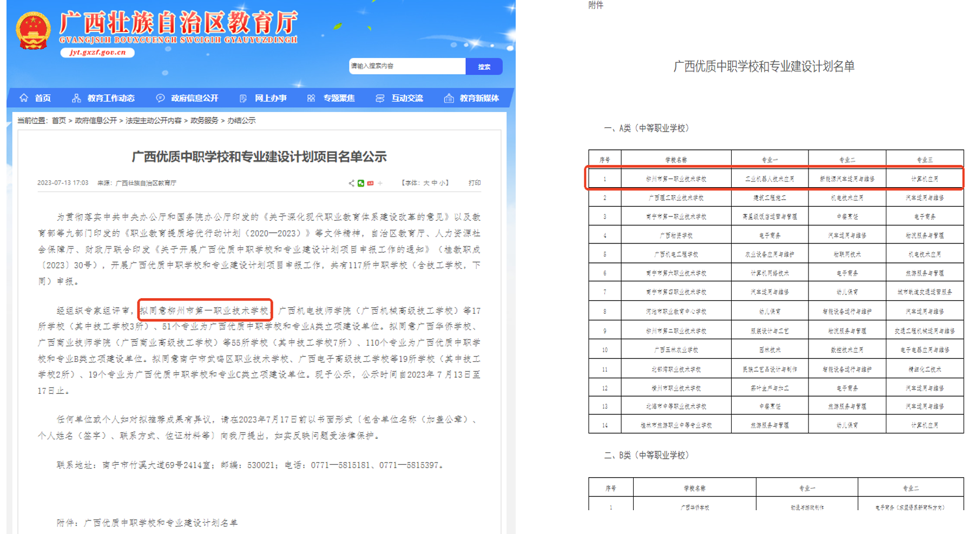Set font size to 大
Screen dimensions: 980x534
426,183
